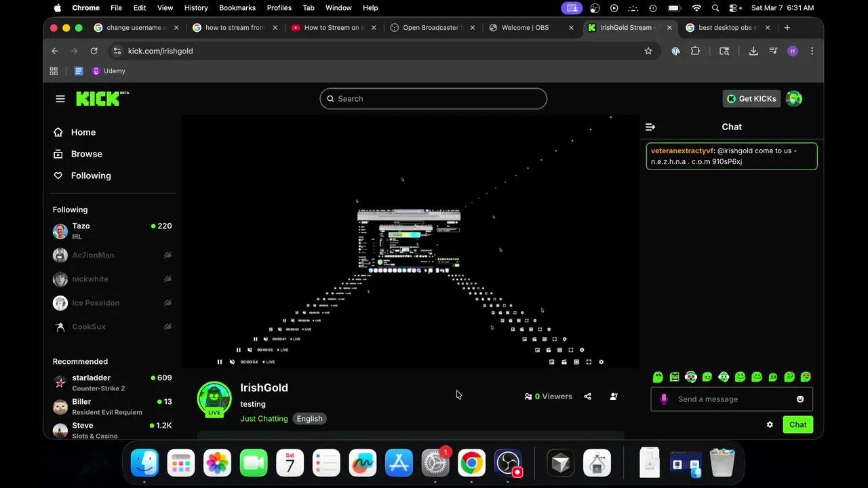
Task: Open Chrome three-dot menu
Action: click(x=812, y=51)
